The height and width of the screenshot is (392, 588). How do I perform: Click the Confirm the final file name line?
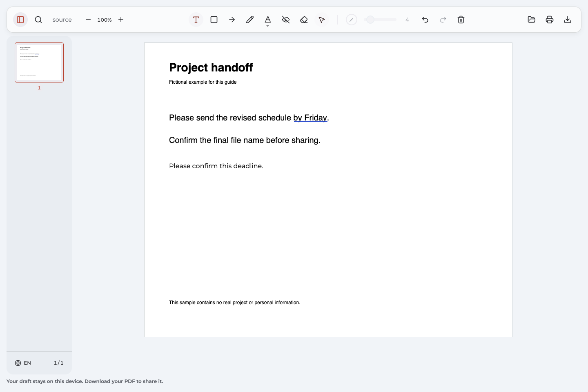point(245,140)
